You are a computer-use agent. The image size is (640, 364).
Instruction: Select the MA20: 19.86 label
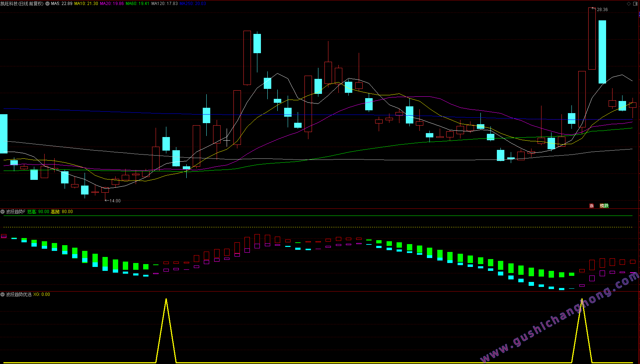[x=112, y=4]
